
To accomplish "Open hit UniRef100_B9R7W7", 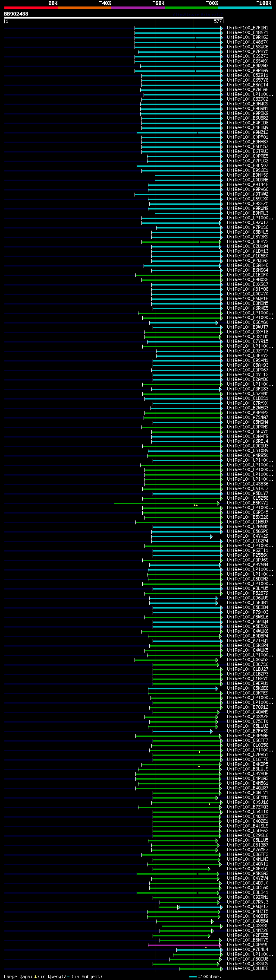I will pos(248,66).
